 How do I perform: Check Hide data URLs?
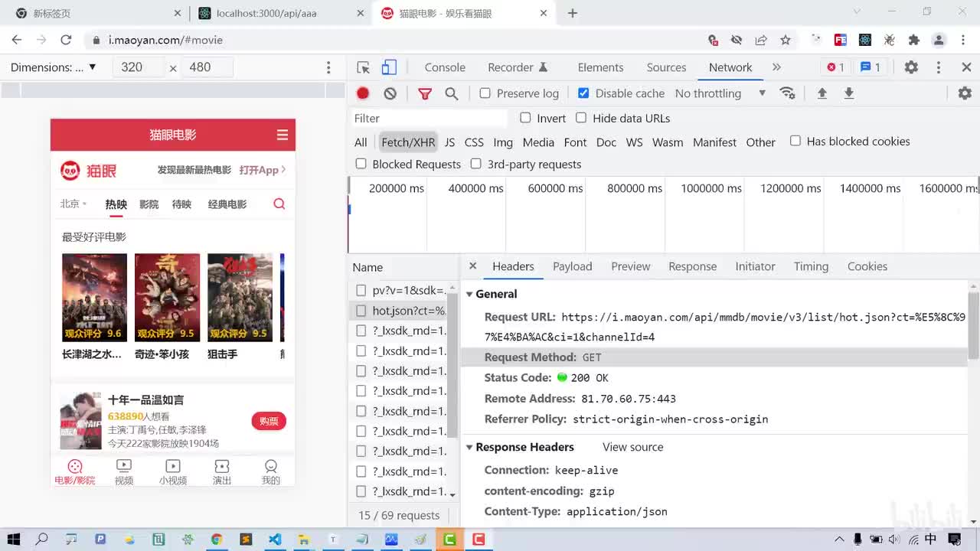pyautogui.click(x=581, y=118)
